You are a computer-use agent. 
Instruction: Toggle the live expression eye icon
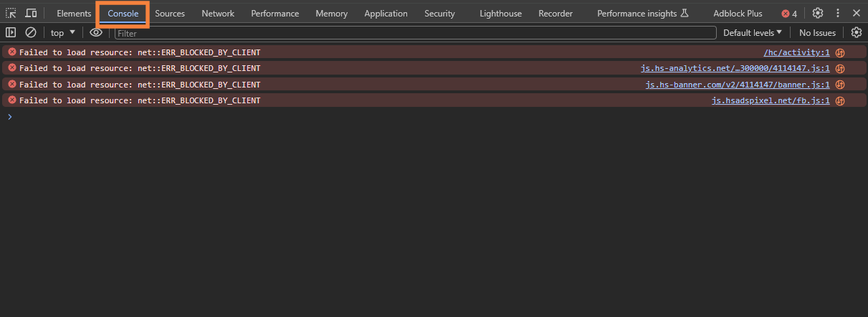click(96, 32)
